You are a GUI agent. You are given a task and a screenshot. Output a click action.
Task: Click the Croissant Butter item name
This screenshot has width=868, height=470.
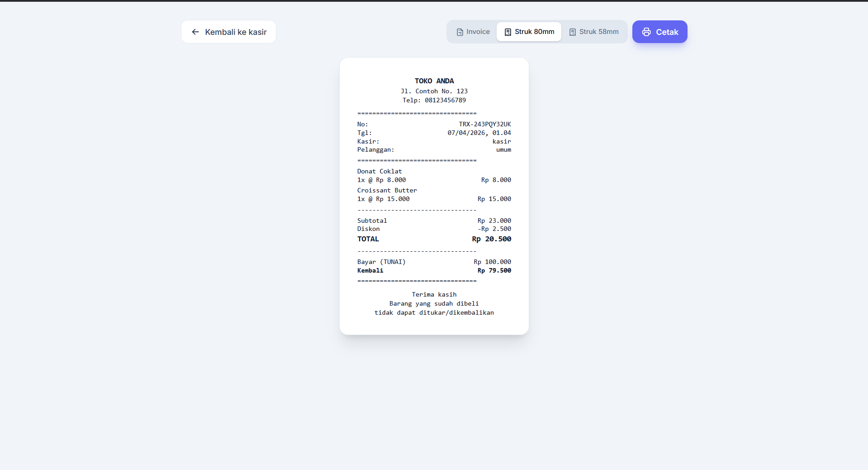387,190
